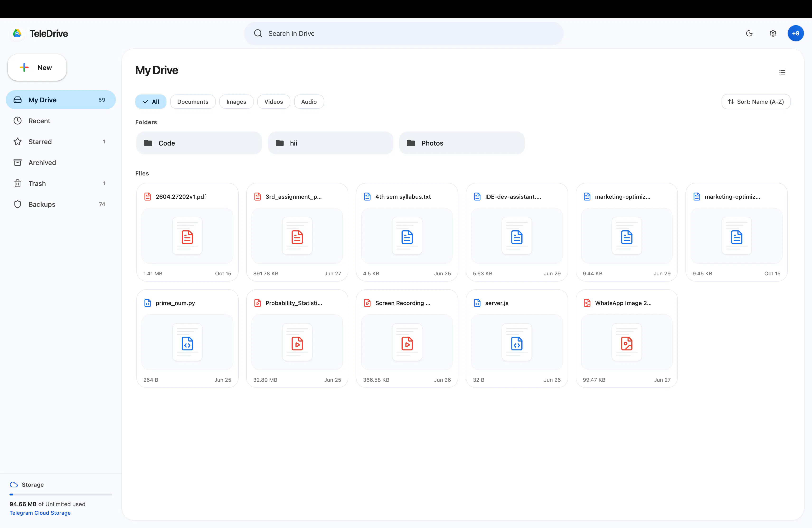
Task: Filter by Documents
Action: pyautogui.click(x=193, y=102)
